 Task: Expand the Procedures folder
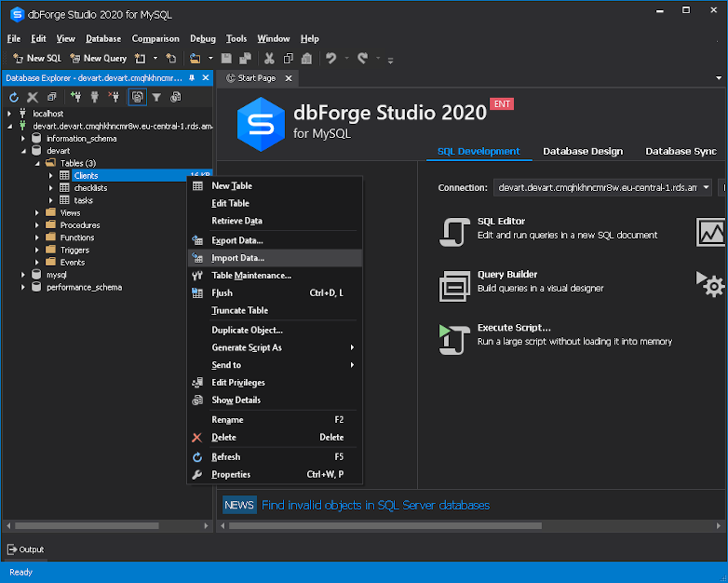click(x=36, y=225)
